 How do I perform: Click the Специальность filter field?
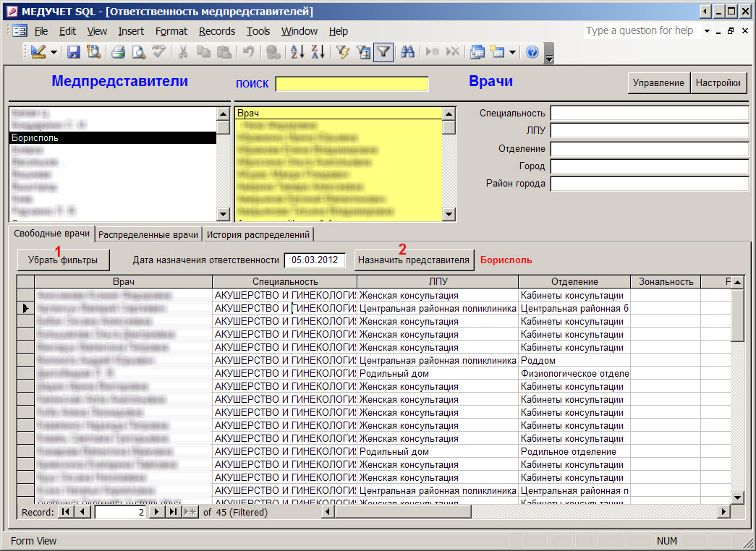[650, 114]
